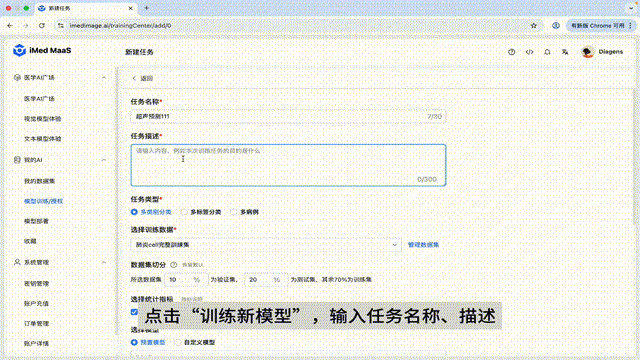Click the 管理数据集 link
The height and width of the screenshot is (360, 640).
pyautogui.click(x=423, y=245)
